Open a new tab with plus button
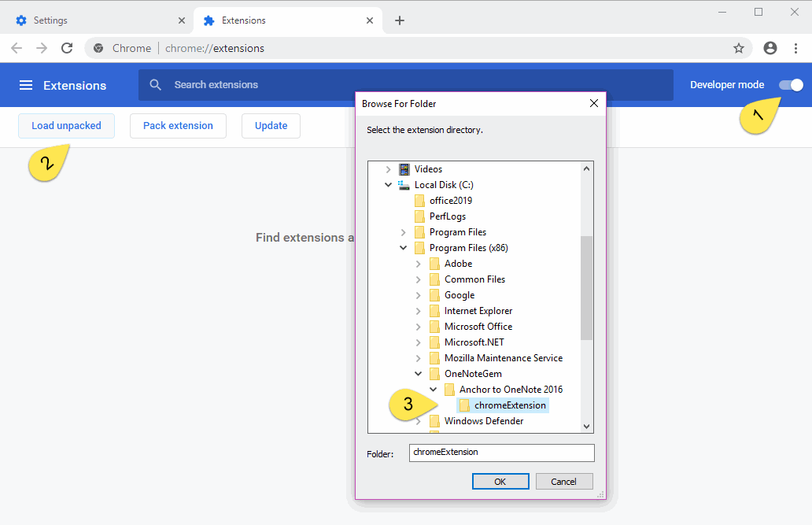This screenshot has height=525, width=812. coord(399,20)
